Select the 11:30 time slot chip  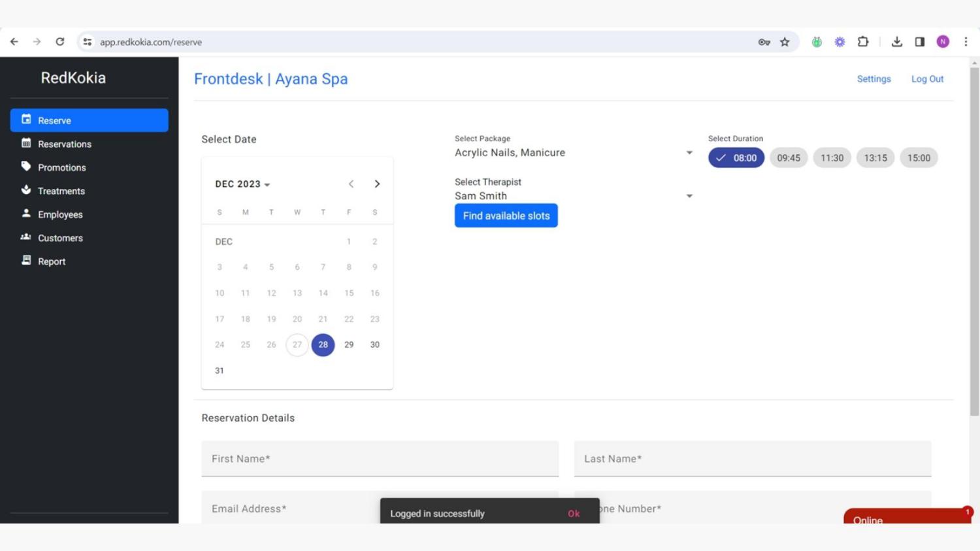pos(832,158)
